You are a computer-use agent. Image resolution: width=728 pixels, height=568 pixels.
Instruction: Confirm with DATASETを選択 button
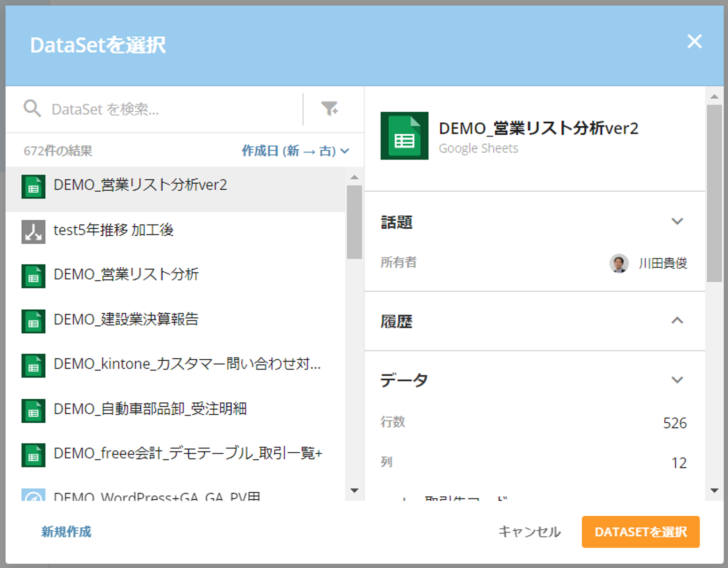click(641, 532)
